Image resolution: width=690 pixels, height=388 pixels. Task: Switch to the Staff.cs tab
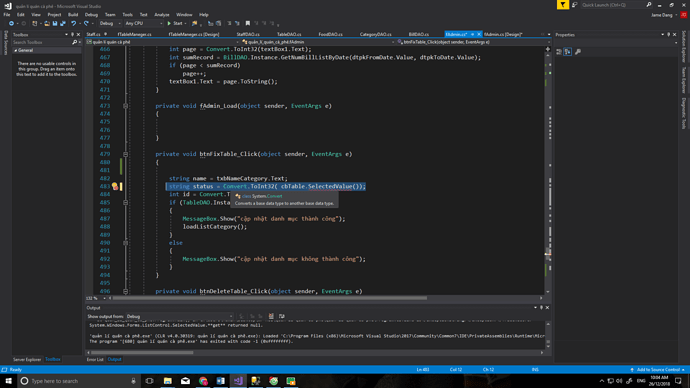93,34
